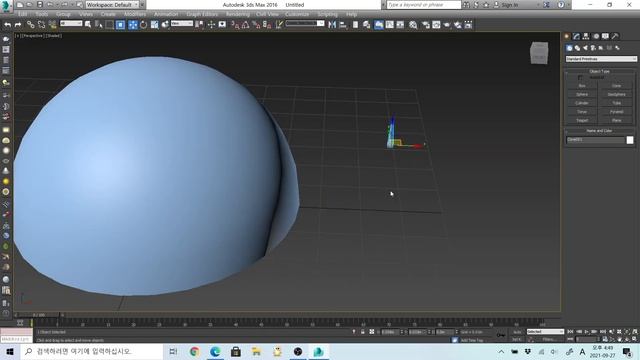The width and height of the screenshot is (640, 360).
Task: Activate the Select and Link tool
Action: click(31, 25)
